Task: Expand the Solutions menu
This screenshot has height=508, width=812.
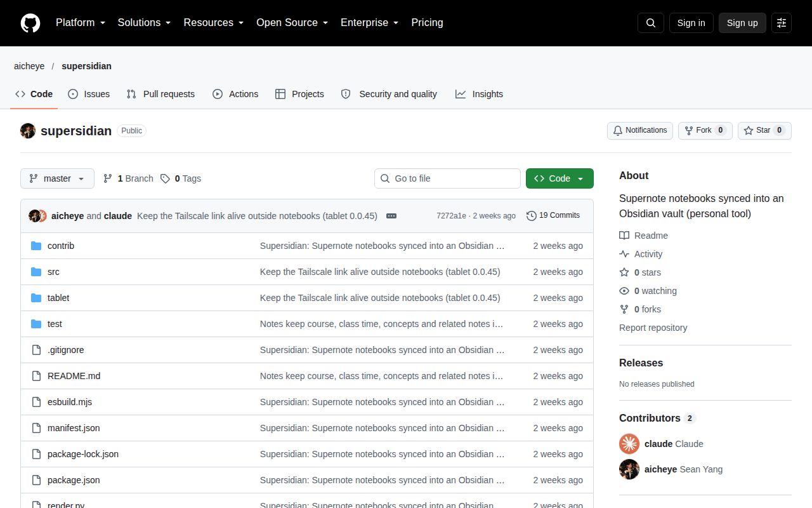Action: pos(145,23)
